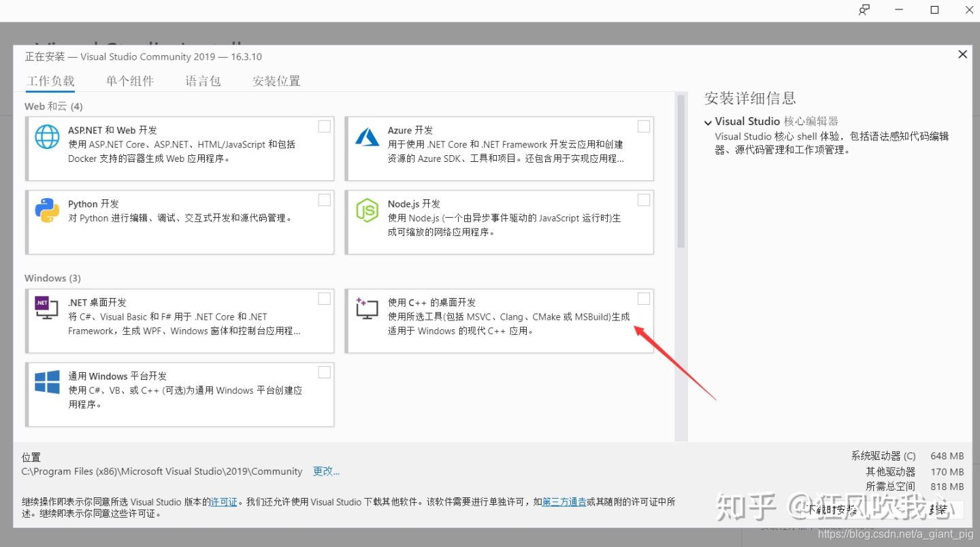
Task: Open the 许可证 license link
Action: [224, 502]
